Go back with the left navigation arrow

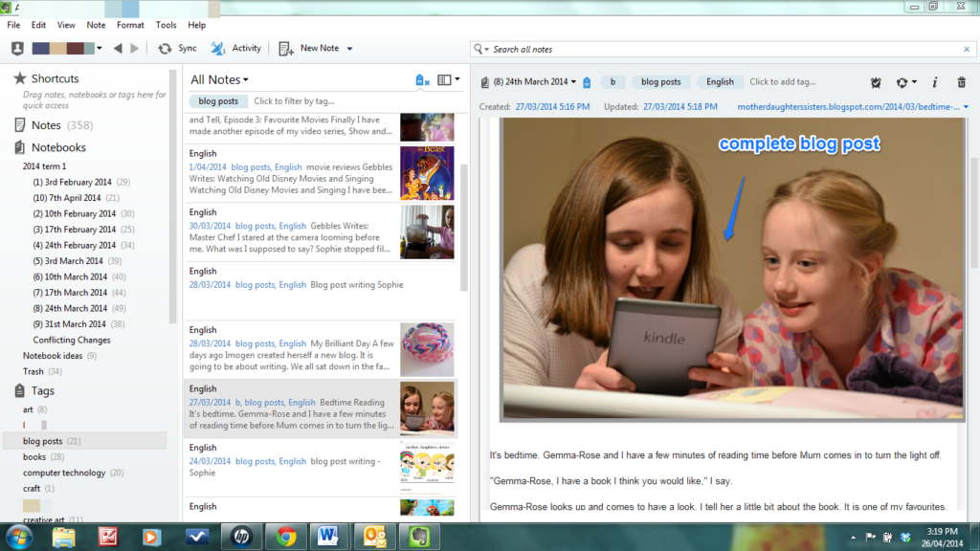[x=118, y=49]
